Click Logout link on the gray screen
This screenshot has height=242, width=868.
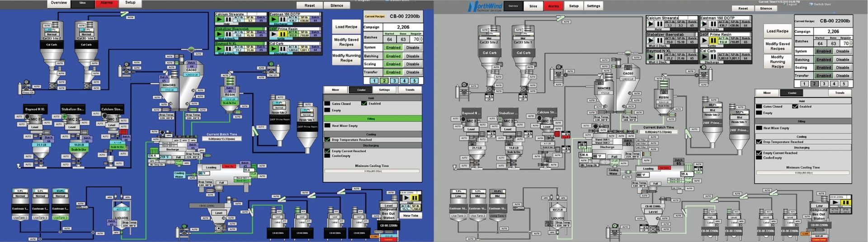(x=792, y=5)
